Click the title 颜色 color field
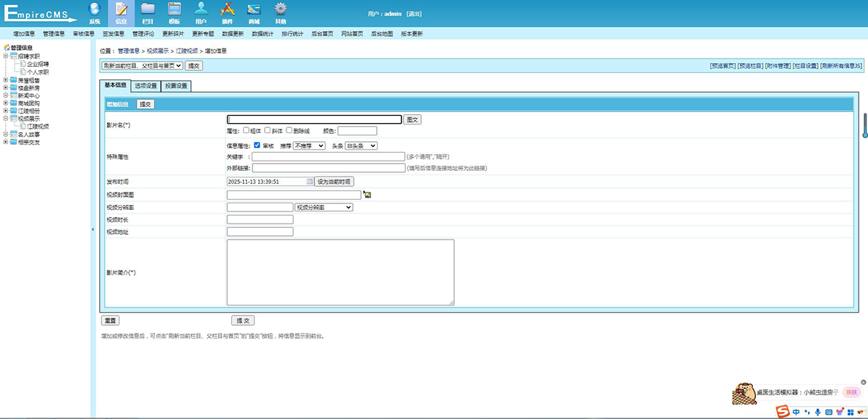Image resolution: width=868 pixels, height=419 pixels. click(357, 131)
